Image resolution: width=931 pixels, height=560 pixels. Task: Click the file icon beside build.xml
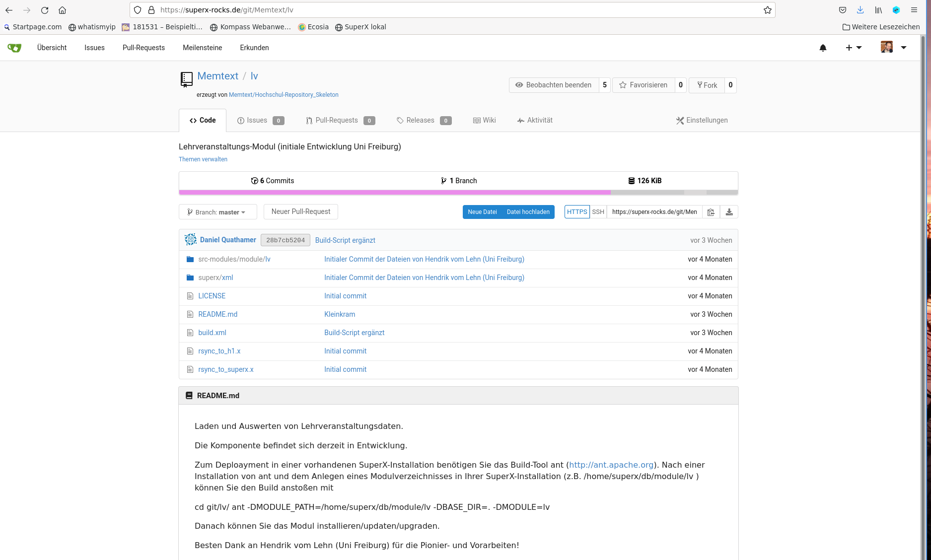pos(190,333)
